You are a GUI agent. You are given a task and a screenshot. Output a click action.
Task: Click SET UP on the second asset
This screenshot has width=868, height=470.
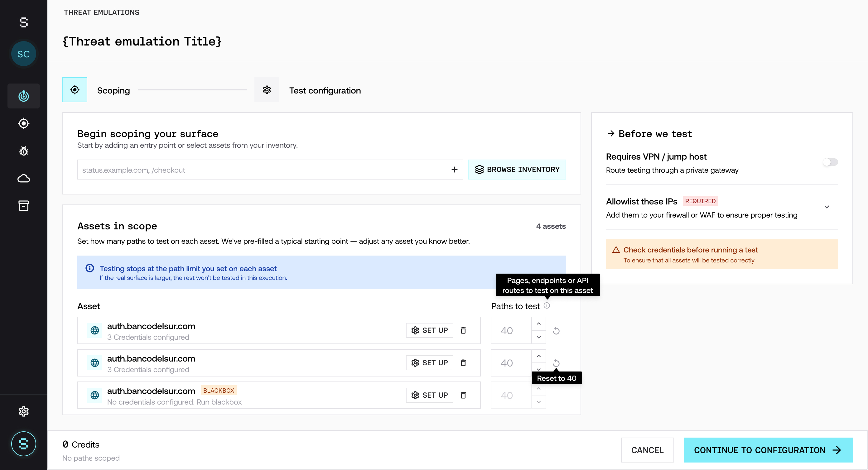click(x=429, y=362)
